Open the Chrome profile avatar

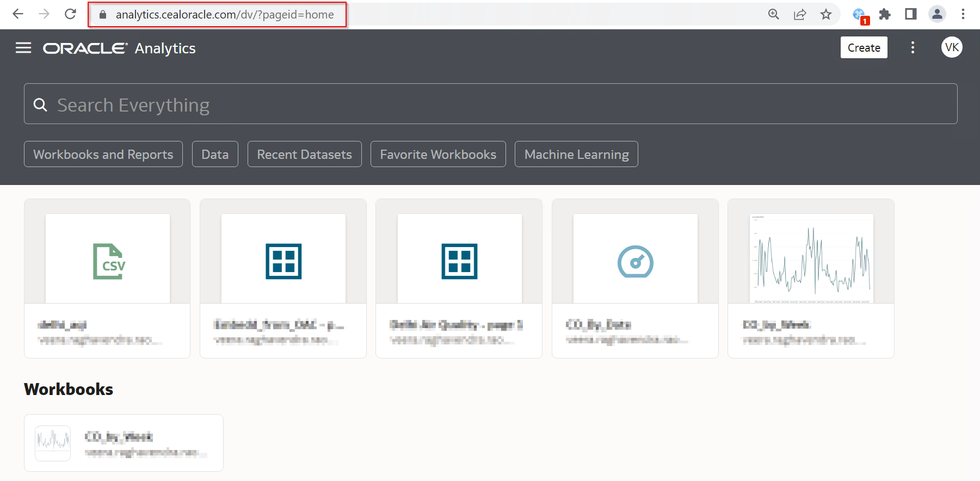(937, 14)
